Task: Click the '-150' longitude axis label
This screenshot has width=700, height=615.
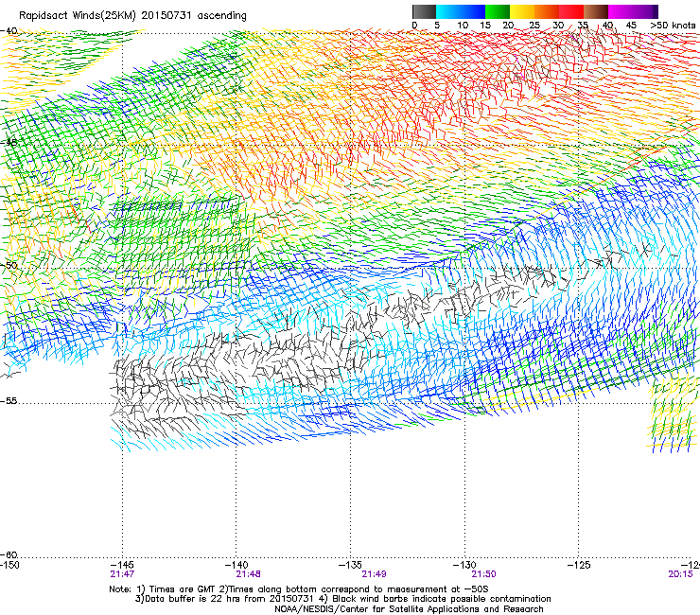Action: (x=9, y=565)
